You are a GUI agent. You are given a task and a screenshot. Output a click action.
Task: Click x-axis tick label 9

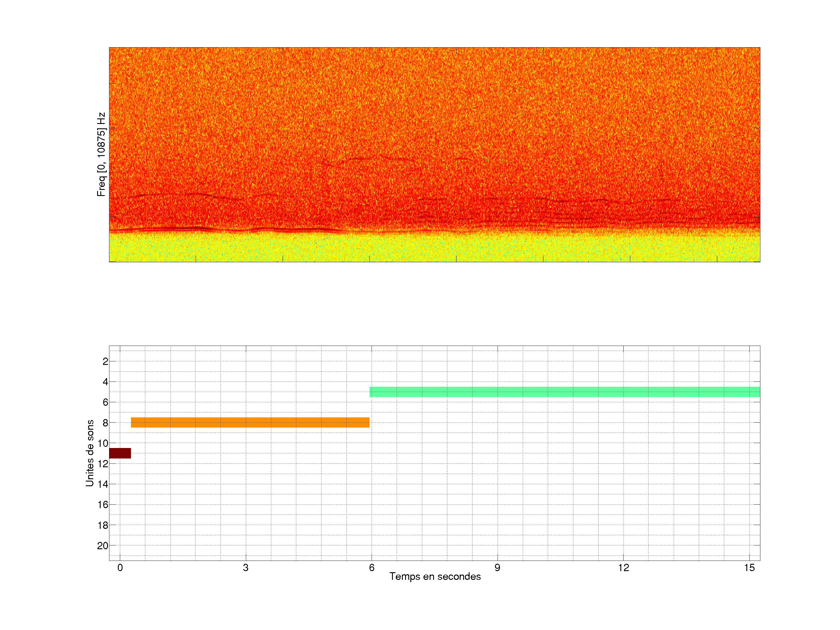[x=498, y=568]
